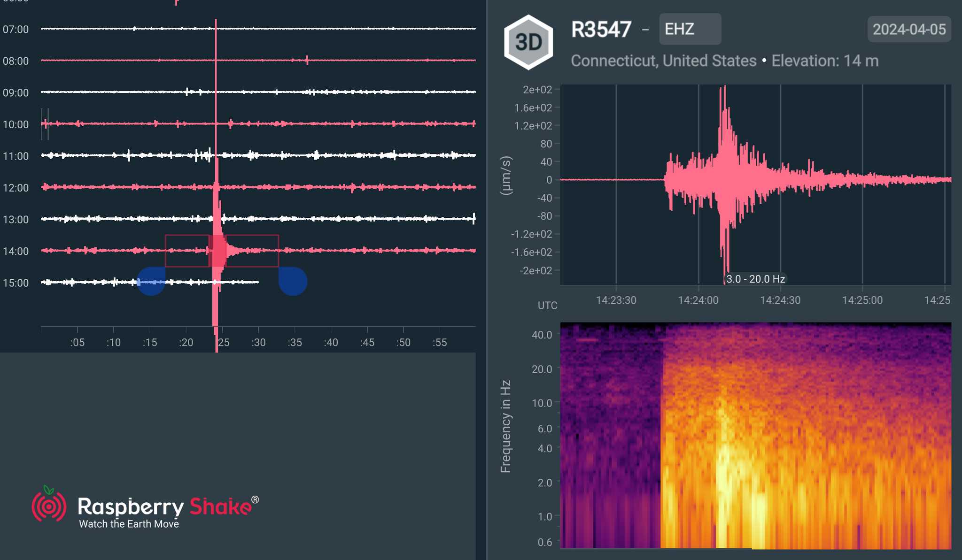Screen dimensions: 962x560
Task: Open the 3.0 - 20.0 Hz filter selector
Action: click(x=755, y=278)
